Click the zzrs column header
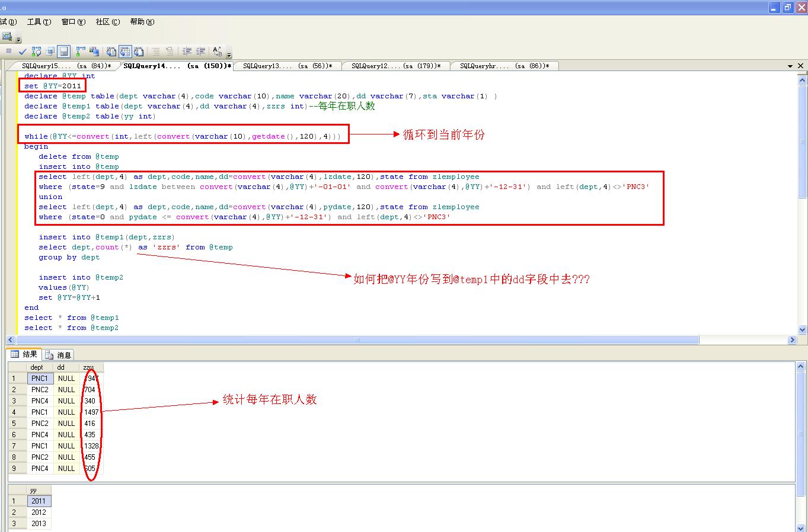 pyautogui.click(x=91, y=367)
